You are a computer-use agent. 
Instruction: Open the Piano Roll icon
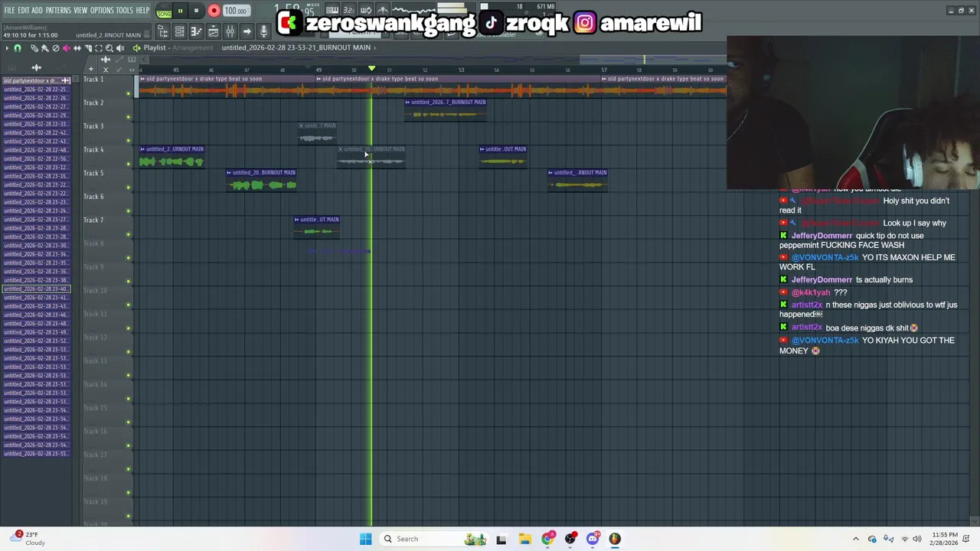click(196, 31)
